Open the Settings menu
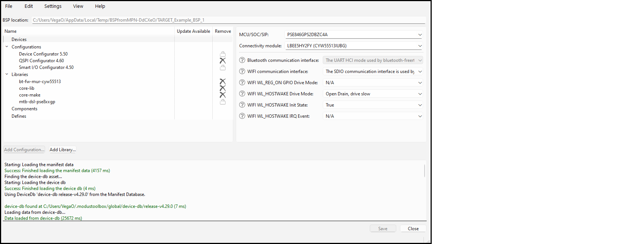Viewport: 644px width, 244px height. coord(53,6)
